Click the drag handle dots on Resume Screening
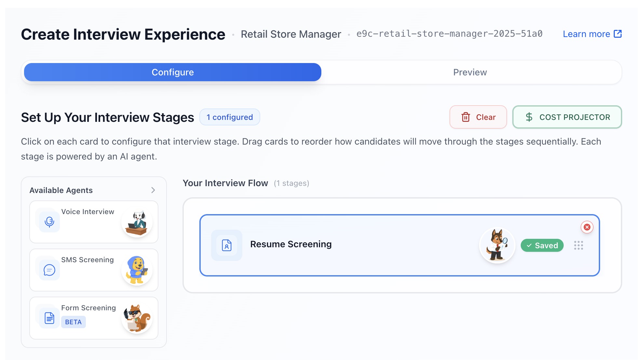The width and height of the screenshot is (644, 360). coord(578,245)
